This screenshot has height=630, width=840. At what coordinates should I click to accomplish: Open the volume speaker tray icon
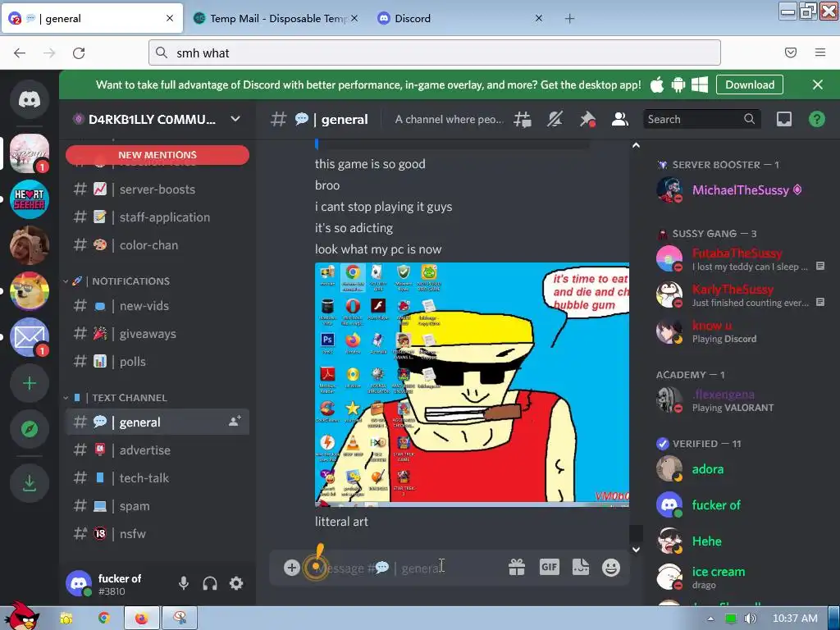pyautogui.click(x=750, y=619)
